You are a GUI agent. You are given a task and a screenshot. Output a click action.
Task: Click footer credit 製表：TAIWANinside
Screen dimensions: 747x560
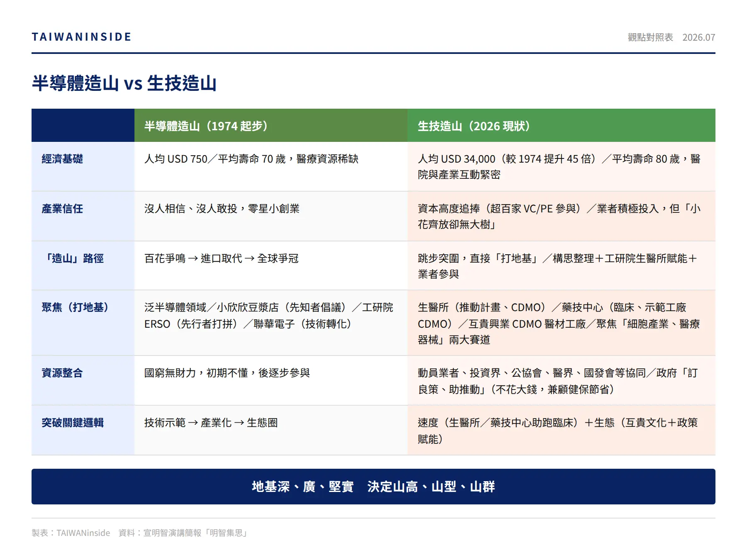71,533
